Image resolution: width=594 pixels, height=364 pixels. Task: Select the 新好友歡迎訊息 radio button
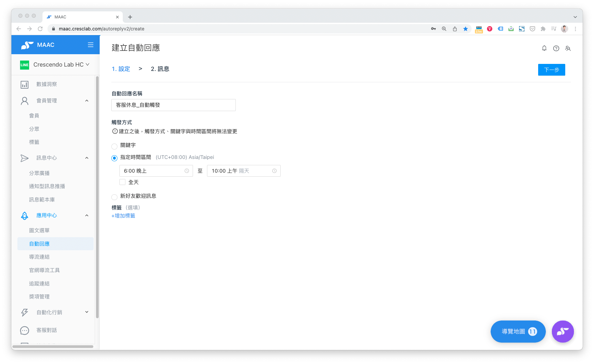(x=114, y=197)
